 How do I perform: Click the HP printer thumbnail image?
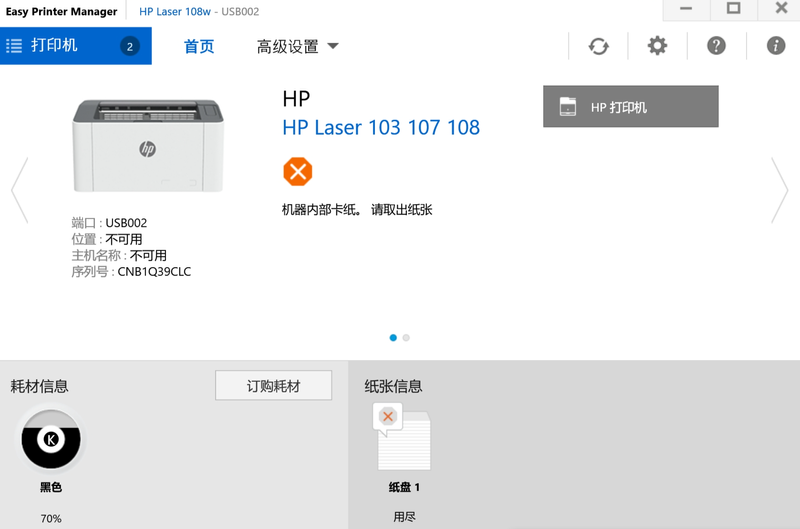pyautogui.click(x=148, y=146)
